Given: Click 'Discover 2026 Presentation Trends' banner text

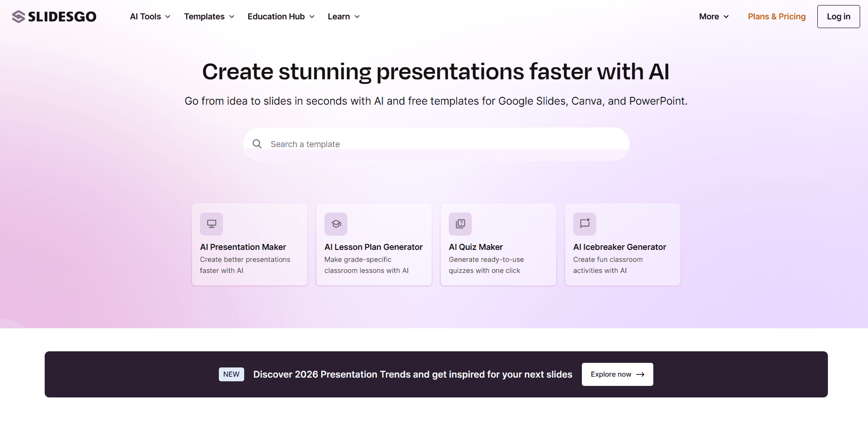Looking at the screenshot, I should click(x=413, y=374).
